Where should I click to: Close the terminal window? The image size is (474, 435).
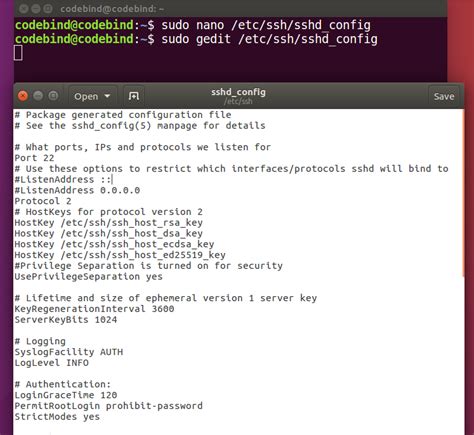(23, 9)
